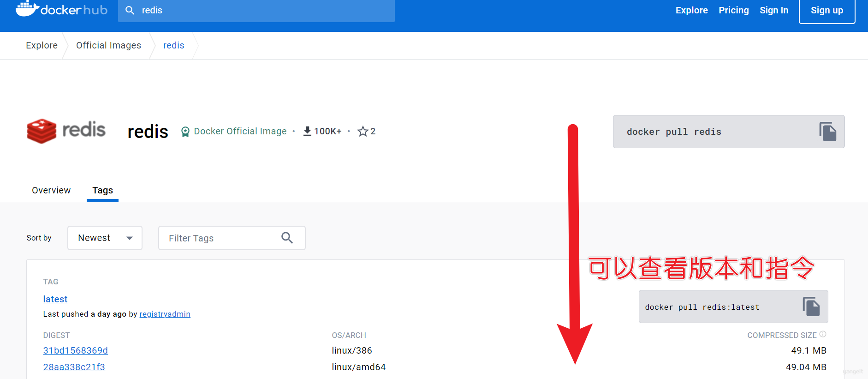868x379 pixels.
Task: Open Explore in the top navigation
Action: [x=691, y=10]
